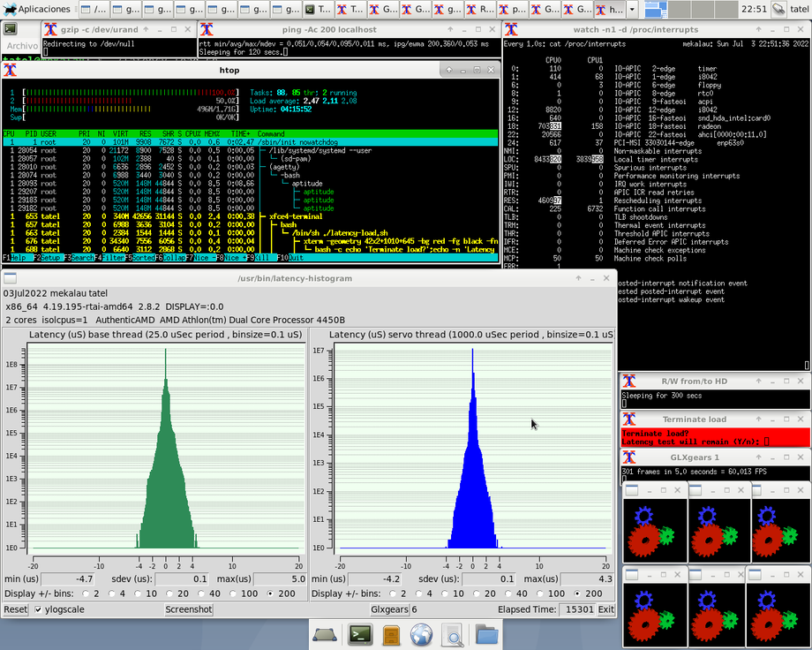Open the terminal emulator from the bottom dock
Image resolution: width=812 pixels, height=650 pixels.
point(359,634)
